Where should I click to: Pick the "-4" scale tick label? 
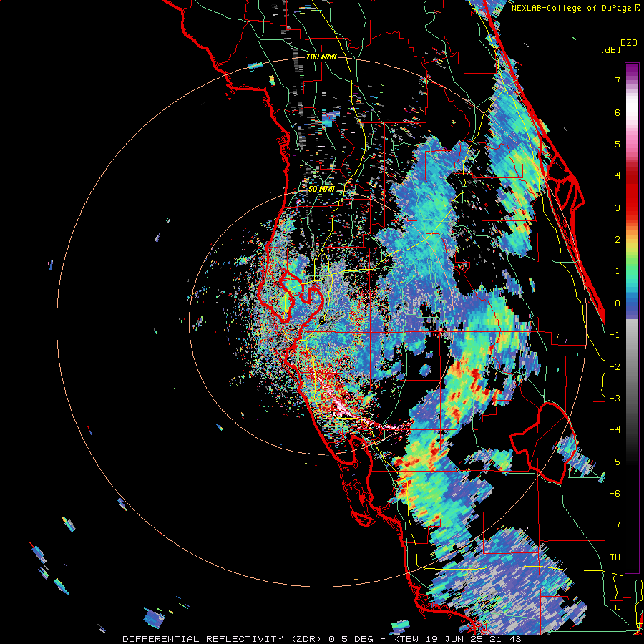615,430
